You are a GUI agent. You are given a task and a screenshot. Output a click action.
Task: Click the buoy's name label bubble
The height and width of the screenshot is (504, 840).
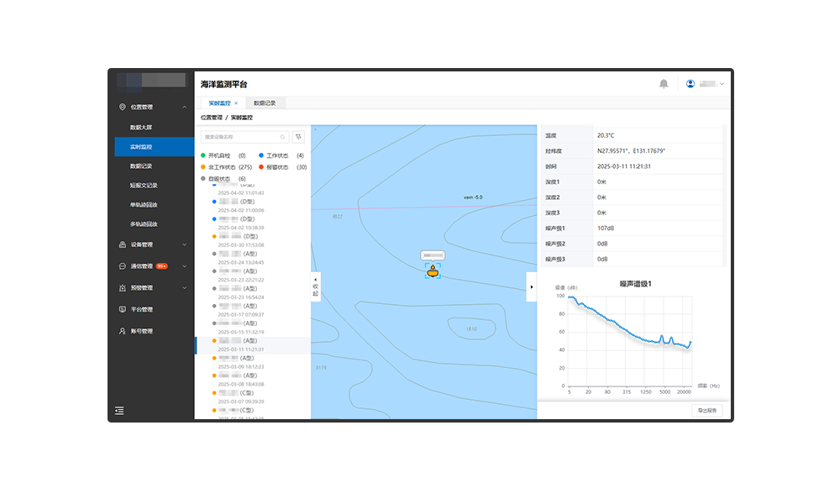tap(433, 255)
